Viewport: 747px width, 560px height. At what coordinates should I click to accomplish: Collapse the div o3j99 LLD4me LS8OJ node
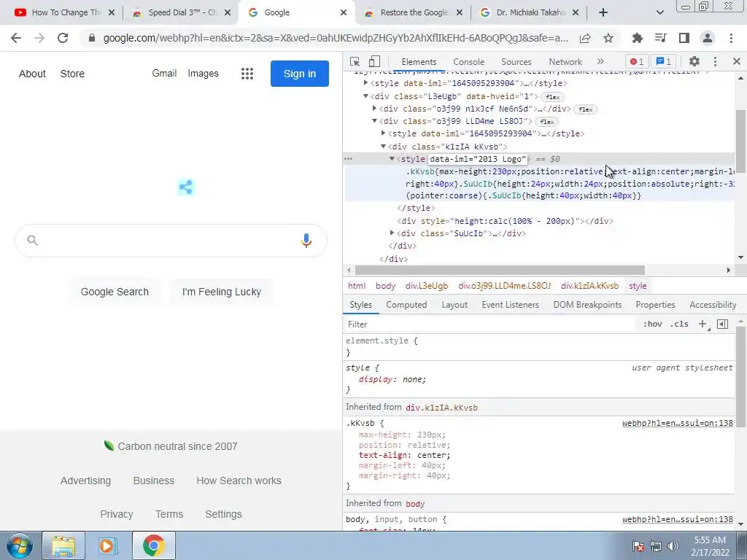[374, 121]
